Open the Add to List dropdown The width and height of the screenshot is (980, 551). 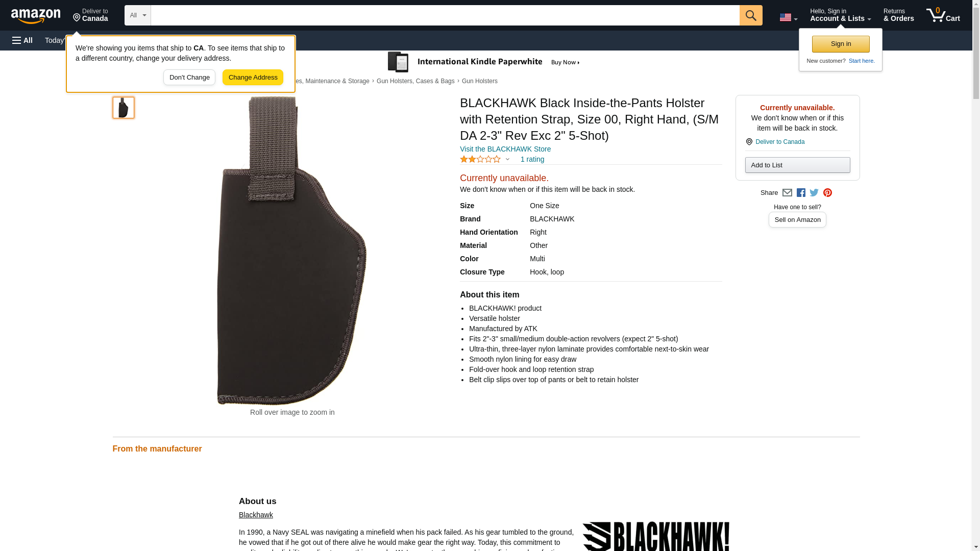point(797,165)
